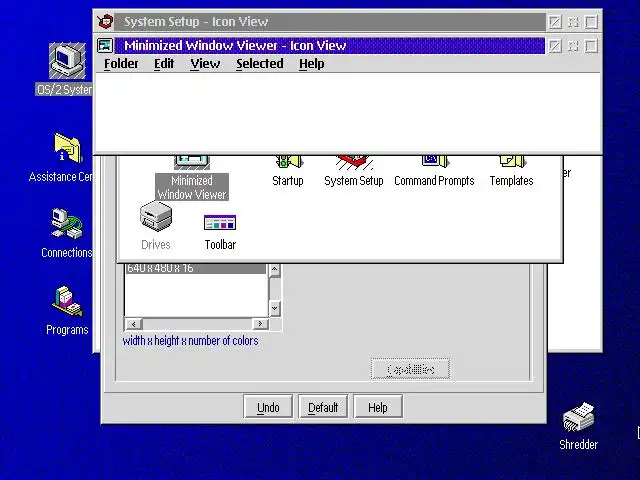640x480 pixels.
Task: Click the Minimized Window Viewer title bar
Action: 329,45
